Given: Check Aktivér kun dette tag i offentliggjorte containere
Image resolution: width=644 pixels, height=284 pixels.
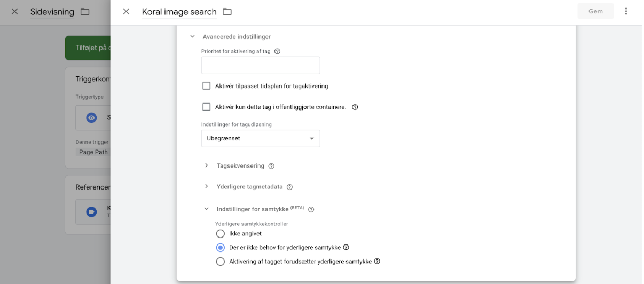Looking at the screenshot, I should point(207,107).
